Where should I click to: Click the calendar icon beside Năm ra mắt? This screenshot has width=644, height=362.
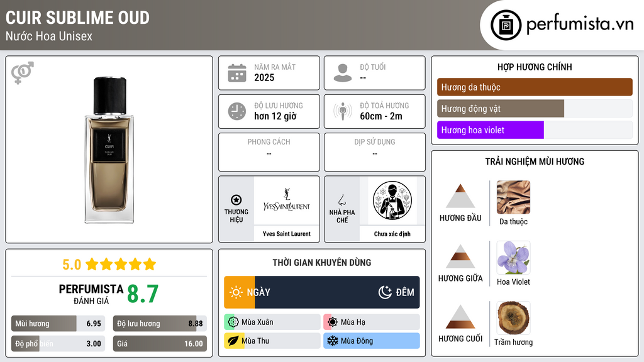(237, 73)
